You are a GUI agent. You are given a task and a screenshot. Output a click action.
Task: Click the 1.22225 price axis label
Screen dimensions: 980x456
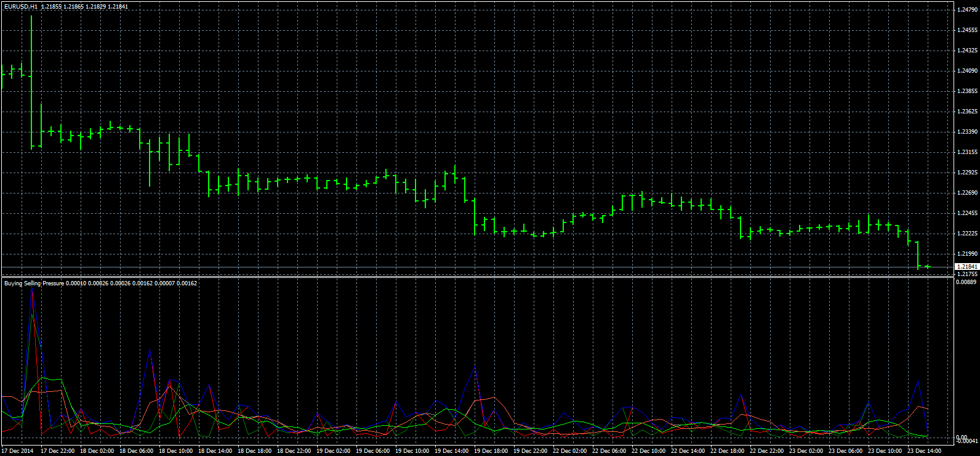968,234
